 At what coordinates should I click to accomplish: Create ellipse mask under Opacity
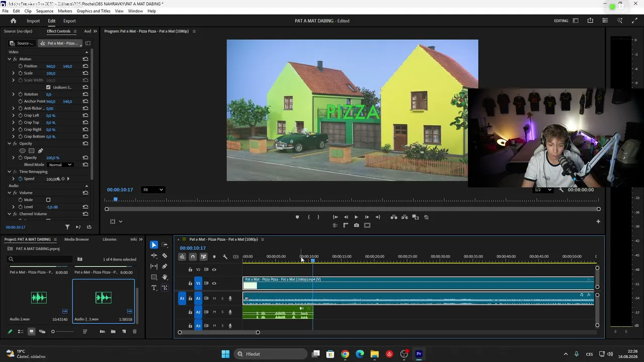tap(22, 151)
